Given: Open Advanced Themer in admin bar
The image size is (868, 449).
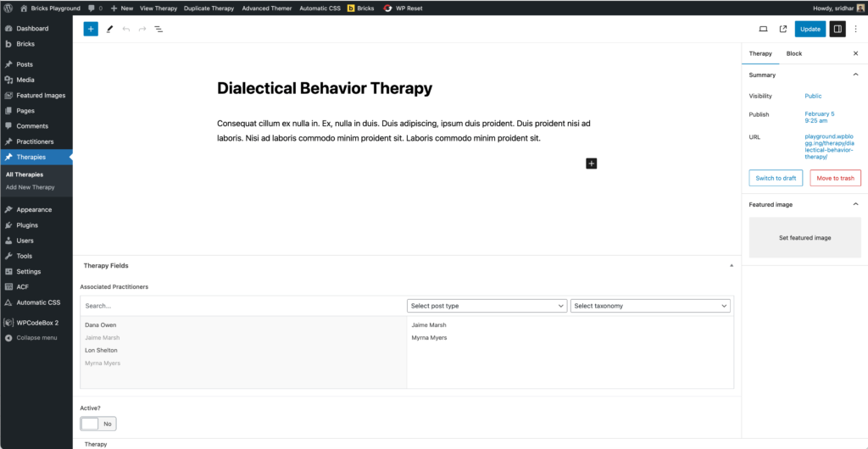Looking at the screenshot, I should click(267, 8).
